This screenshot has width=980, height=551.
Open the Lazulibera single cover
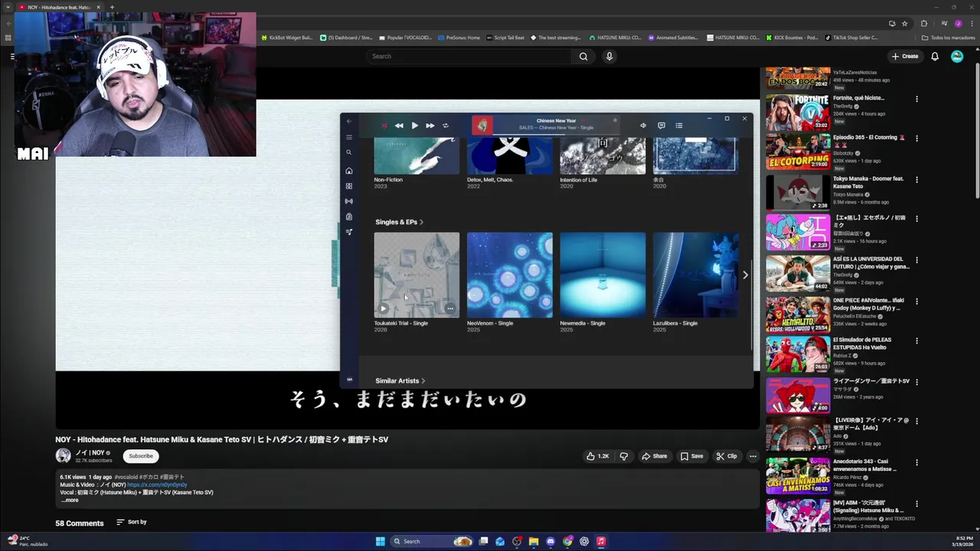[695, 275]
